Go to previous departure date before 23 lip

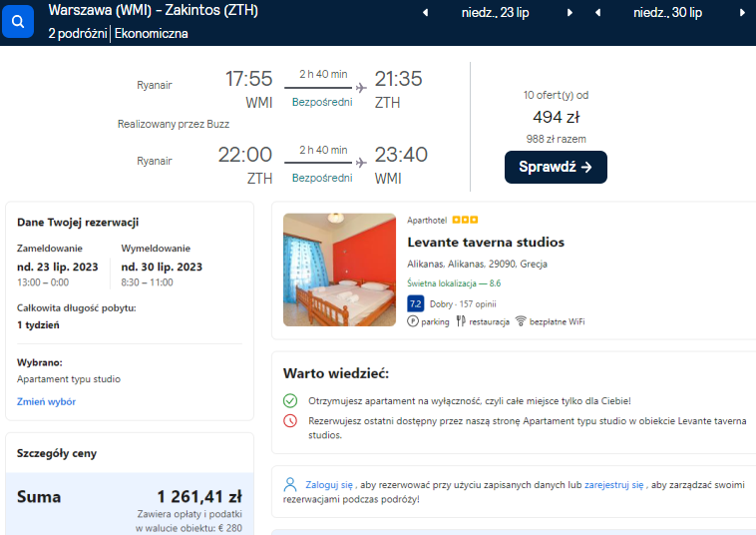[x=425, y=13]
